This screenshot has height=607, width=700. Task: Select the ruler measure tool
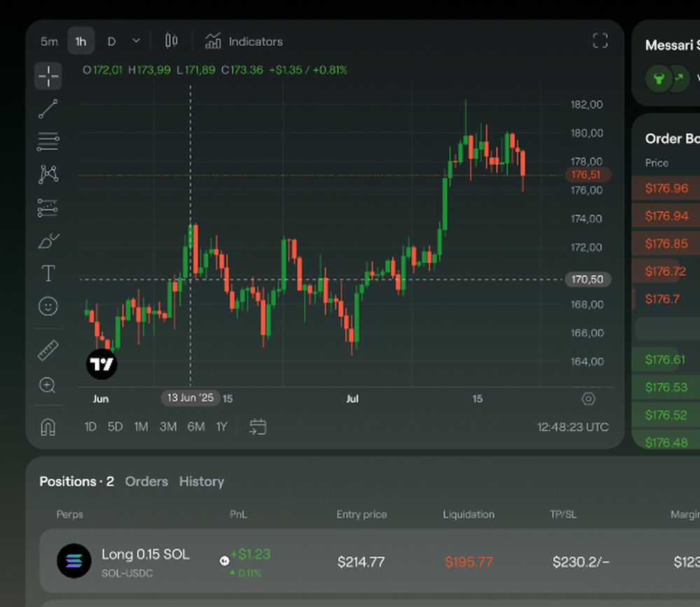click(x=48, y=351)
